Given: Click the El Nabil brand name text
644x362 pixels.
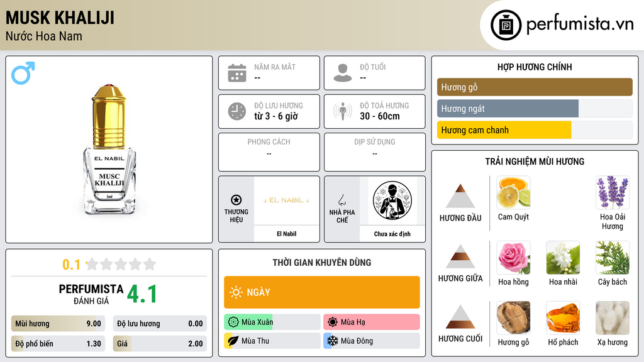Looking at the screenshot, I should point(286,234).
